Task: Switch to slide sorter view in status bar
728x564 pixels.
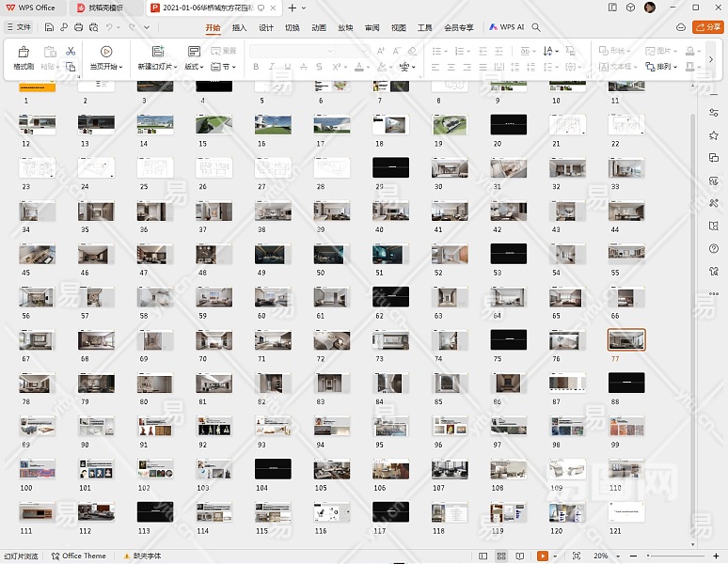Action: [502, 556]
